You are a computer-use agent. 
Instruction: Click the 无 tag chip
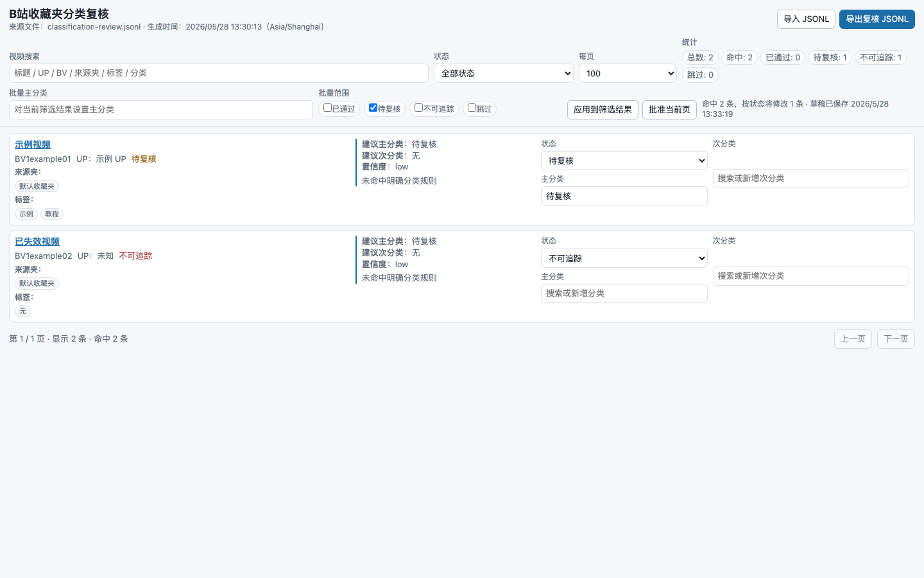22,311
